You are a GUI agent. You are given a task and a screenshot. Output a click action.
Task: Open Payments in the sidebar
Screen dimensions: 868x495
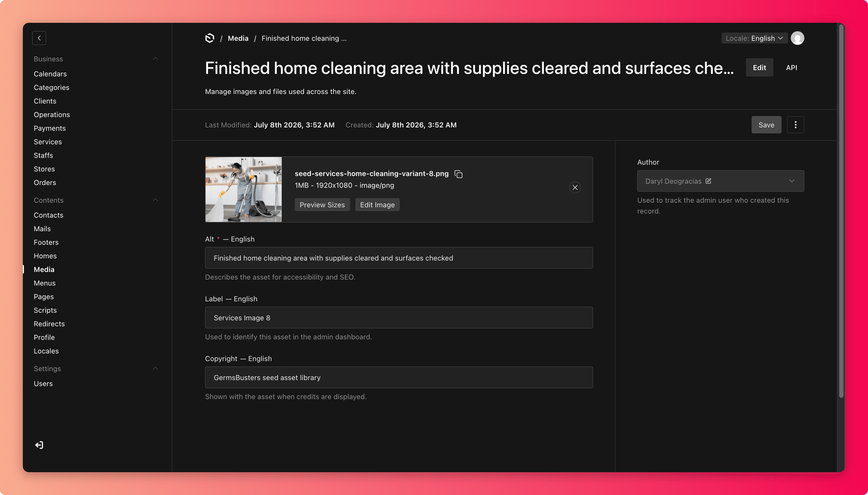click(x=50, y=128)
